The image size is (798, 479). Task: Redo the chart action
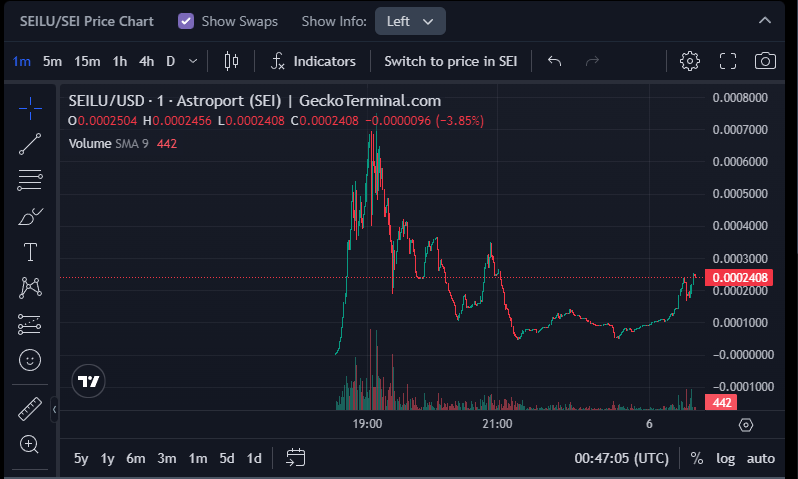592,61
